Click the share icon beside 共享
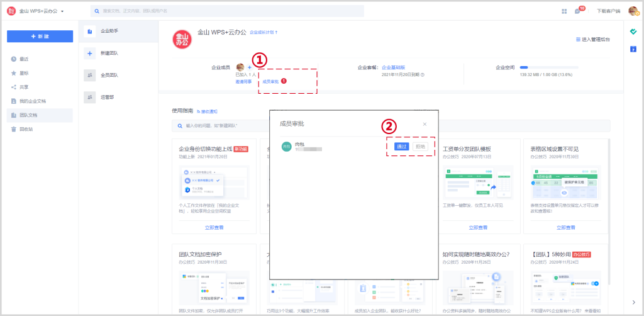Viewport: 644px width, 316px height. 14,87
